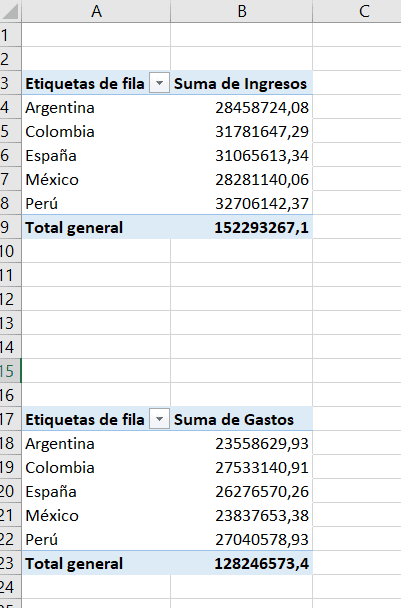This screenshot has width=401, height=608.
Task: Select the total cell 128246573,4
Action: click(242, 563)
